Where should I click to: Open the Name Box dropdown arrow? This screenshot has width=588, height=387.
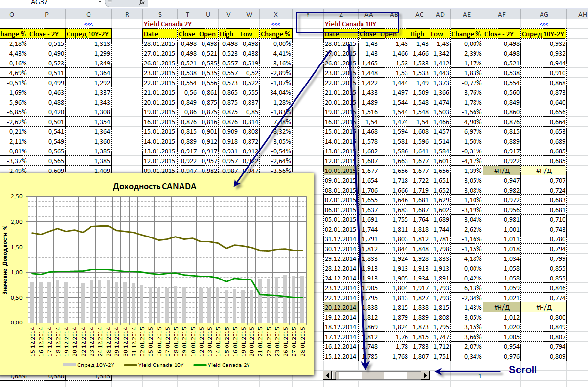pos(100,2)
